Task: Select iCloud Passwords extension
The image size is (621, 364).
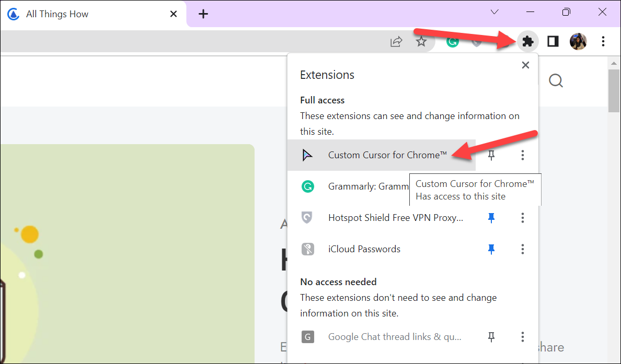Action: point(382,249)
